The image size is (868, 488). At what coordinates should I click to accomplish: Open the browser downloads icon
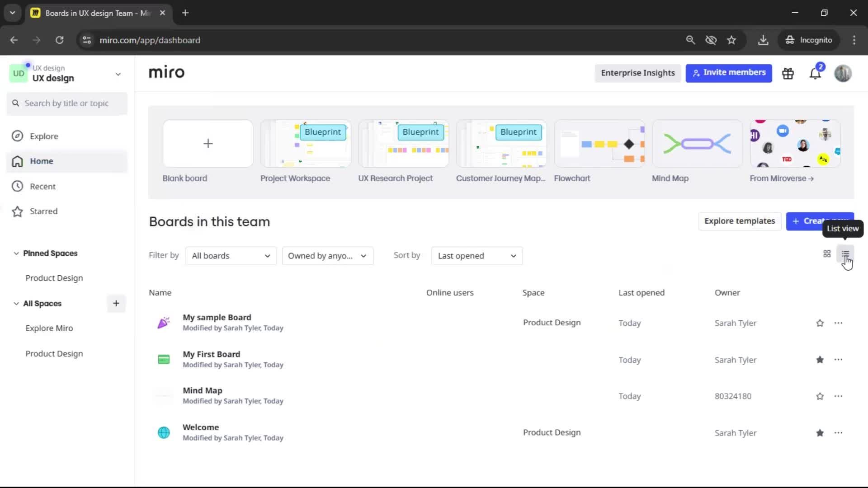click(763, 40)
